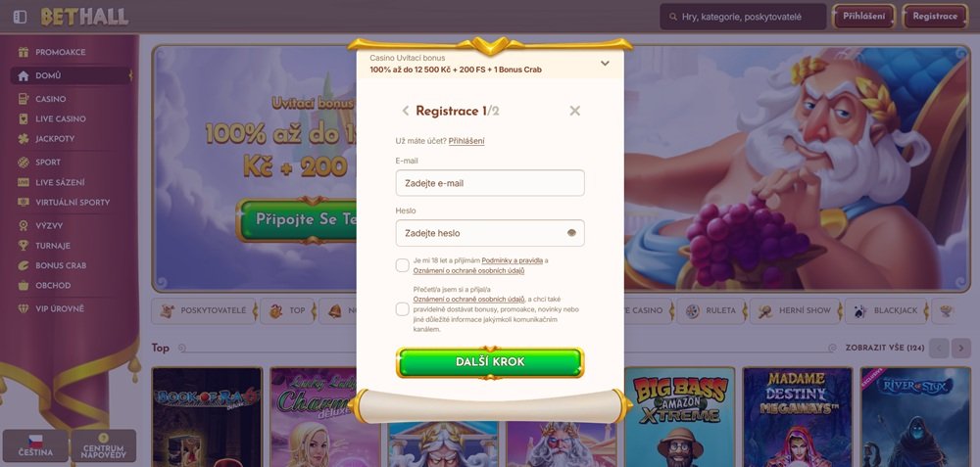980x467 pixels.
Task: Open the Promoakce gift icon
Action: pyautogui.click(x=24, y=52)
